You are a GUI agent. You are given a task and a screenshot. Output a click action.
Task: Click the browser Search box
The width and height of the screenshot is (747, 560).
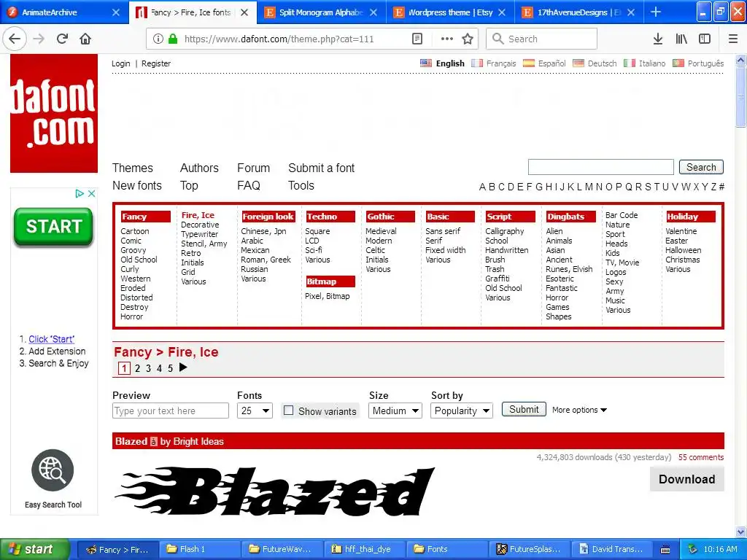pyautogui.click(x=542, y=39)
